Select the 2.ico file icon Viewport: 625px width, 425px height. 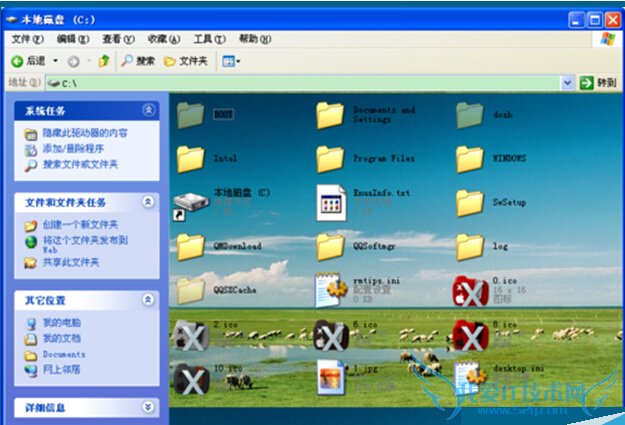click(x=192, y=335)
